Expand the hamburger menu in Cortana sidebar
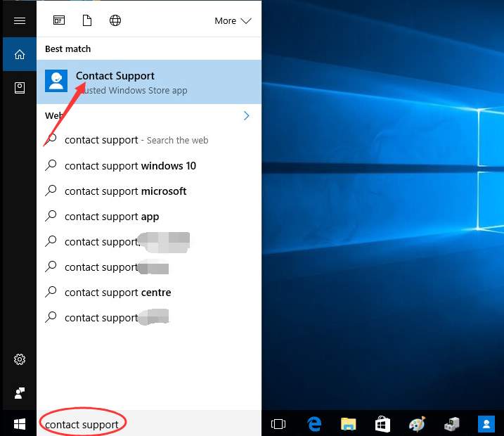 (x=20, y=21)
